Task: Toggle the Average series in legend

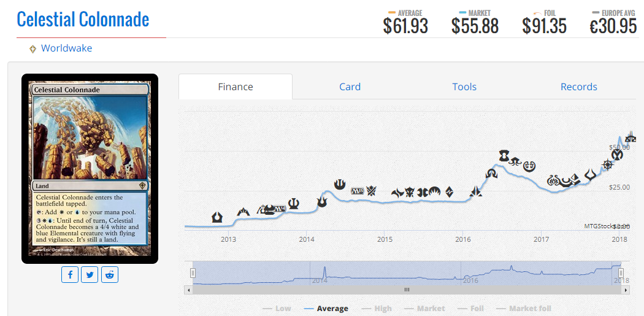Action: coord(326,309)
